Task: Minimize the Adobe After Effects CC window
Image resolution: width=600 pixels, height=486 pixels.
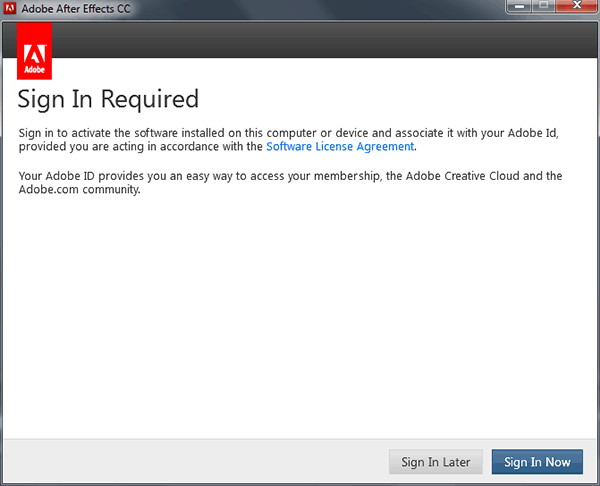Action: coord(519,6)
